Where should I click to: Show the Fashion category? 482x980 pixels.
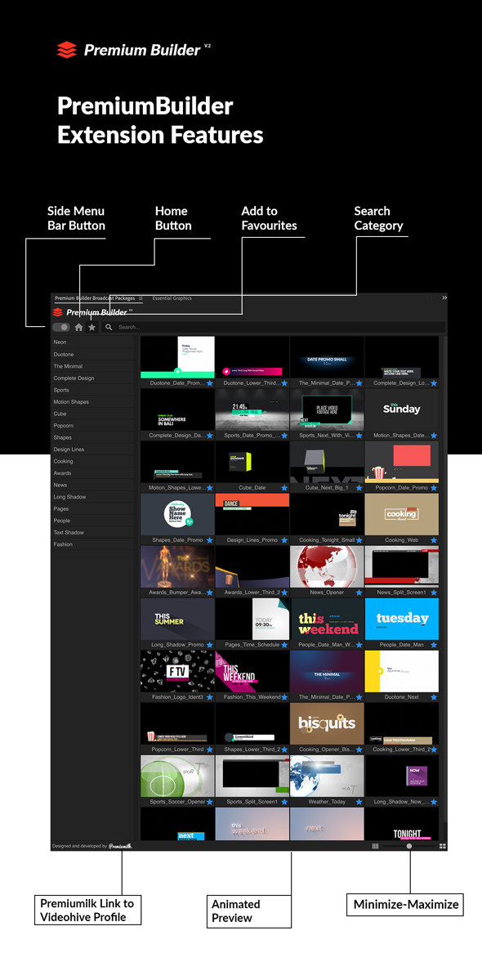(94, 544)
